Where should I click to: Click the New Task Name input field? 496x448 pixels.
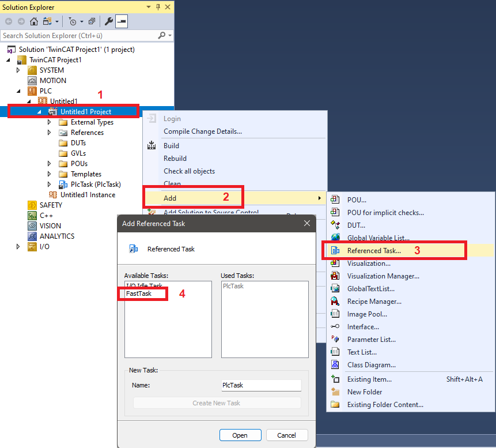[x=261, y=385]
